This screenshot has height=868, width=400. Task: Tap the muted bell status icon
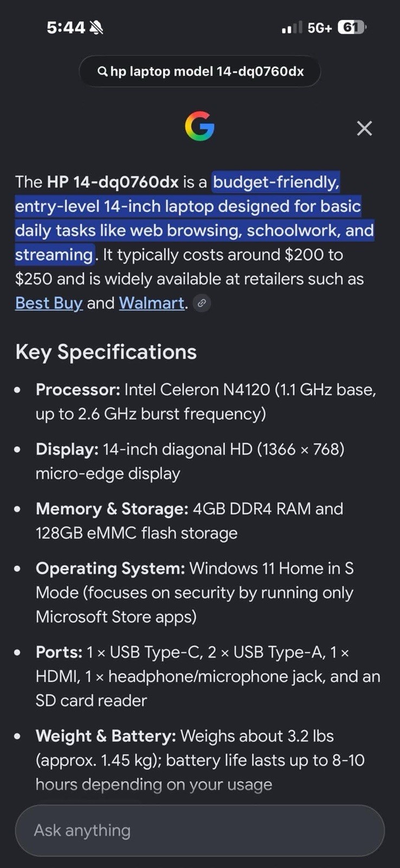pyautogui.click(x=96, y=27)
